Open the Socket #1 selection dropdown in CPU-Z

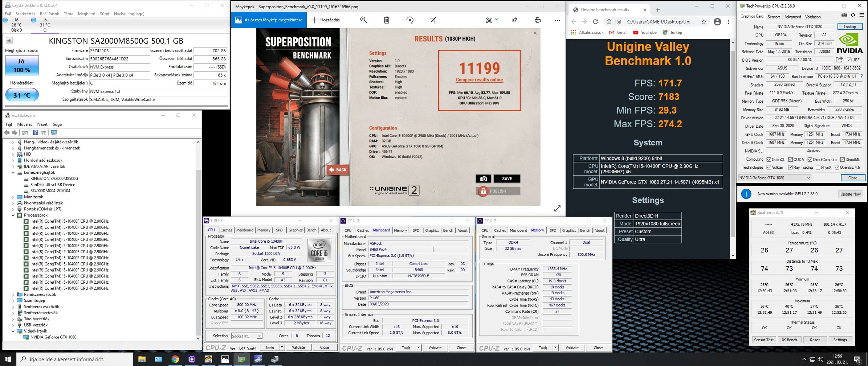click(x=246, y=336)
